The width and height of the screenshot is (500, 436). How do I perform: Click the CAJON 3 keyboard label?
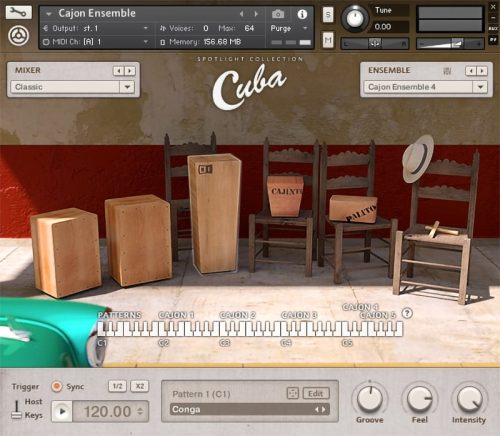299,315
